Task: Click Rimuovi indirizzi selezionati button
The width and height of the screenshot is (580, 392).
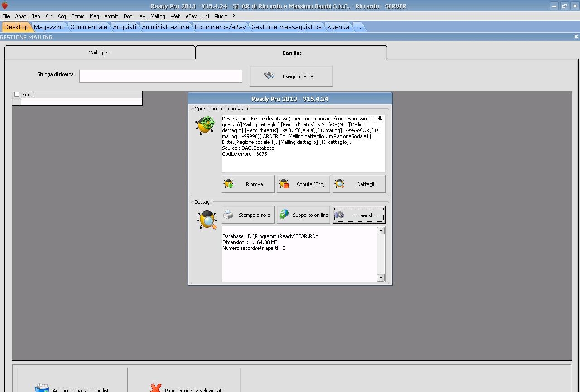Action: click(185, 380)
